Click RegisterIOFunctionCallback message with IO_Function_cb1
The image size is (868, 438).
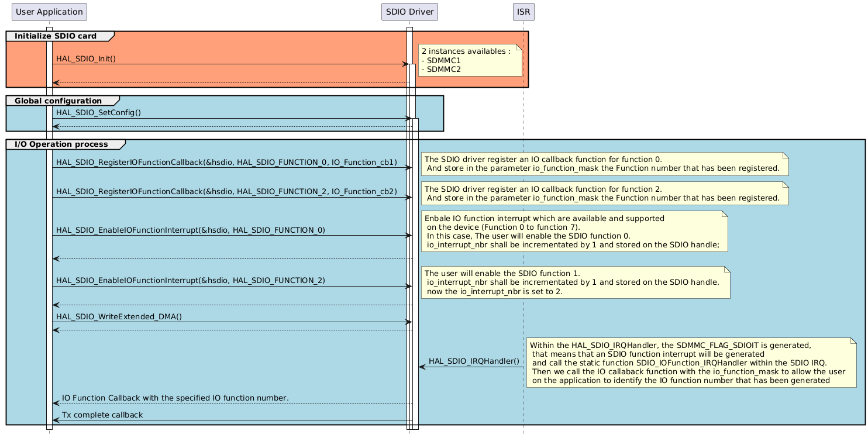coord(227,162)
